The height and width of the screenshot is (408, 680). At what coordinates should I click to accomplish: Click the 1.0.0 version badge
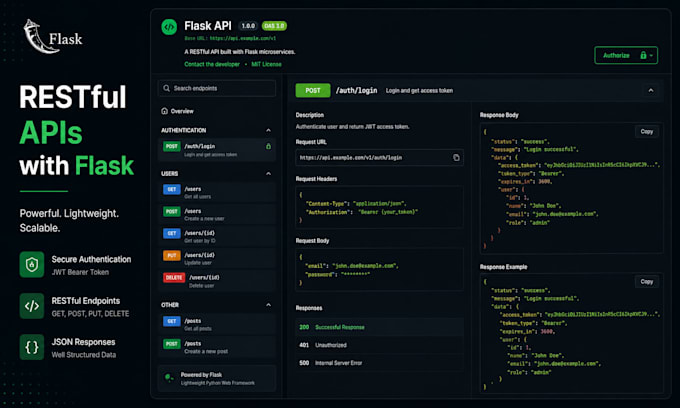coord(248,26)
